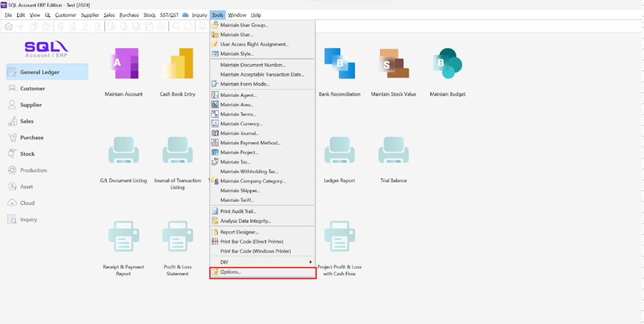Open the Maintain Account icon
Screen dimensions: 644x324
pos(123,65)
